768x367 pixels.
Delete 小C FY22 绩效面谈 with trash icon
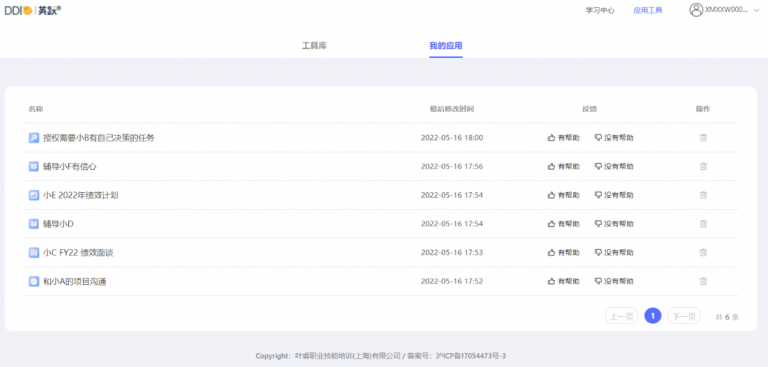click(703, 253)
